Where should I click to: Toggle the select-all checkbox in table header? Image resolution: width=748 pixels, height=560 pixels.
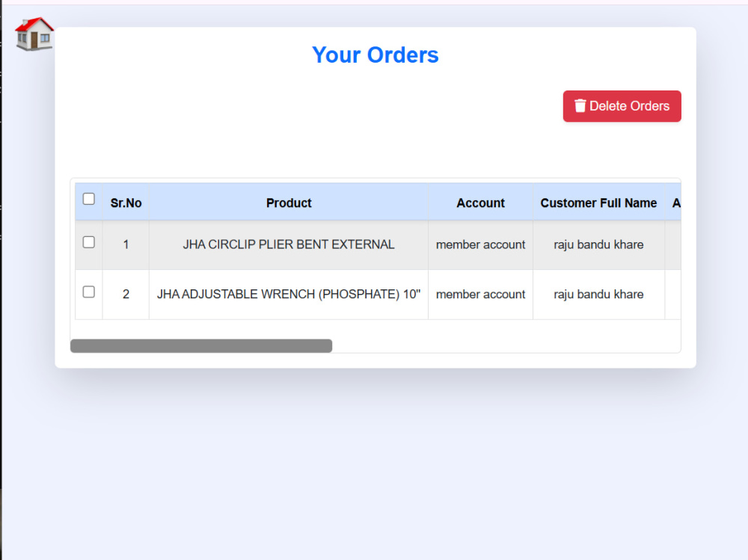(x=89, y=199)
